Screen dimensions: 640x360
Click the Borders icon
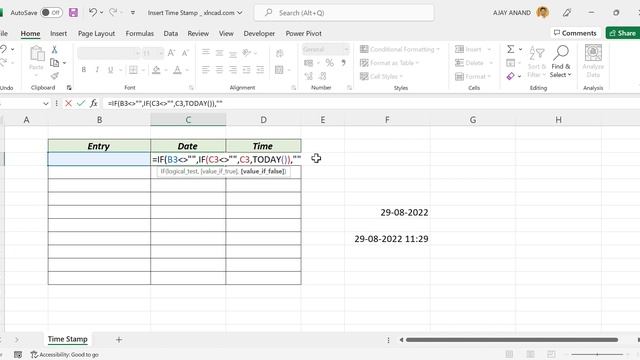click(x=133, y=70)
